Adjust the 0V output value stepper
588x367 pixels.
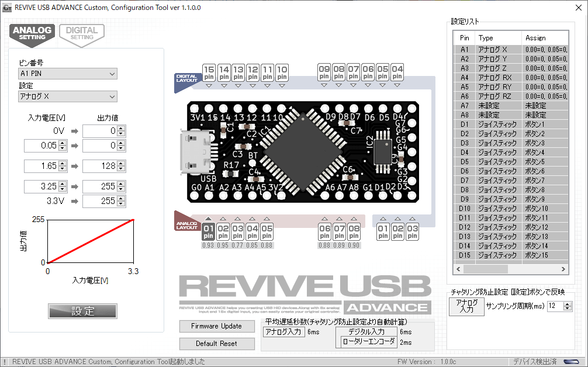click(x=121, y=131)
